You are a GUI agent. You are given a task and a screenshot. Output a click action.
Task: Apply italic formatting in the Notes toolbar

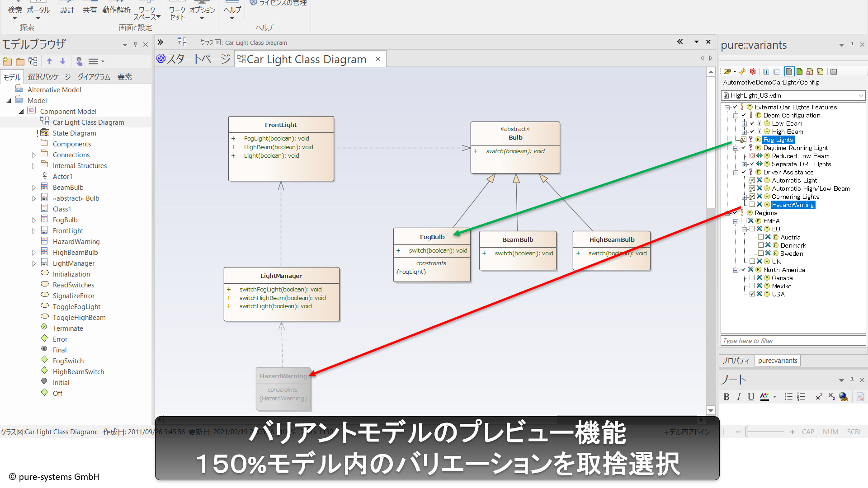click(x=739, y=397)
